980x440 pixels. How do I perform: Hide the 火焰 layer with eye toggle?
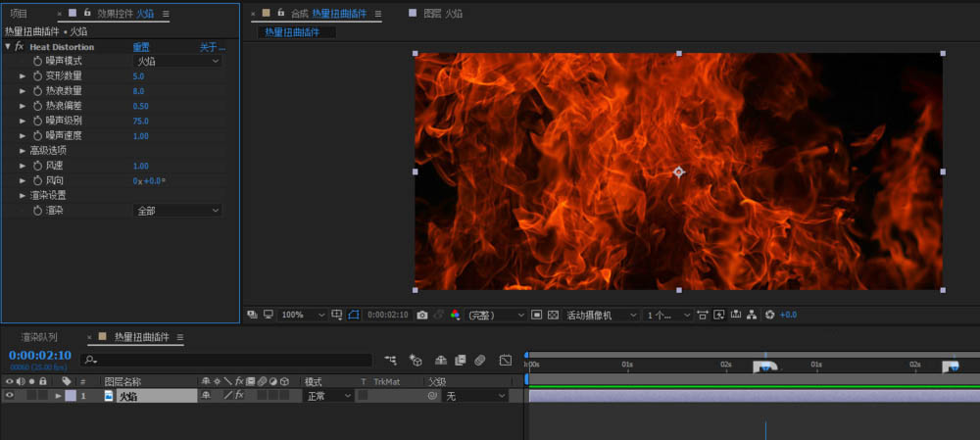pyautogui.click(x=10, y=395)
